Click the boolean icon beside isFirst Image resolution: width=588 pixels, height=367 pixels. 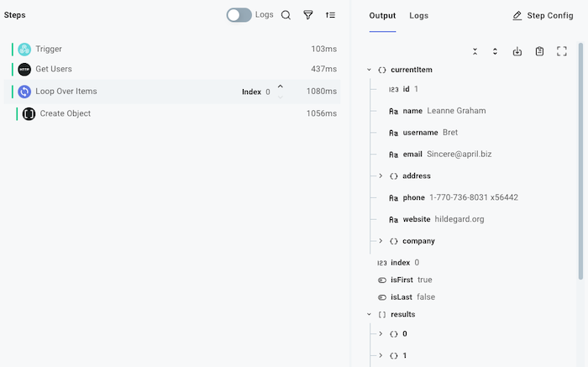tap(381, 280)
